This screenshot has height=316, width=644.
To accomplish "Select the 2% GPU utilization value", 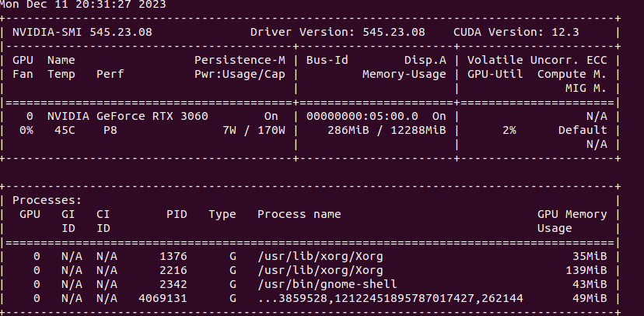I will click(x=509, y=130).
